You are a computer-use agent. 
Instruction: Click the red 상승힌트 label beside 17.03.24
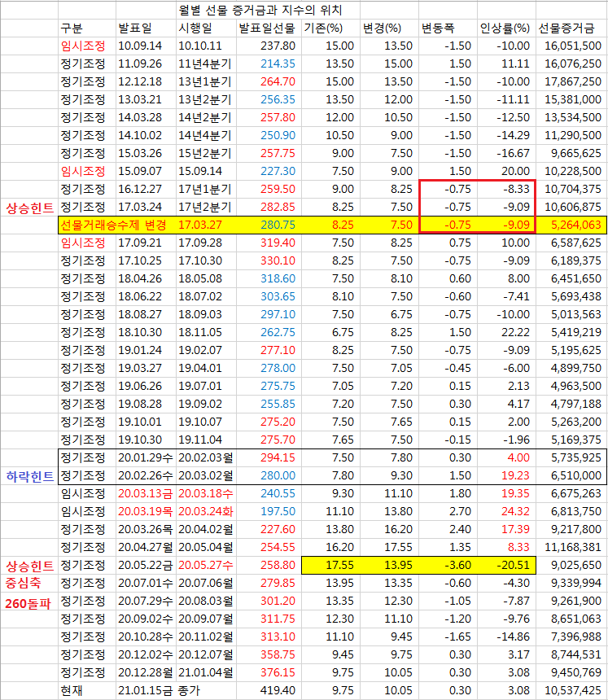29,208
